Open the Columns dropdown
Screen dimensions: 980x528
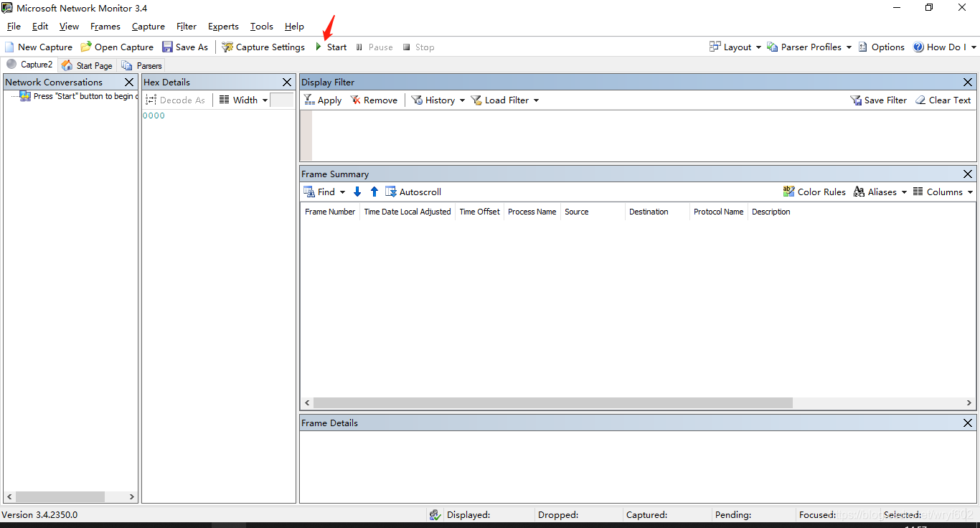click(x=943, y=192)
